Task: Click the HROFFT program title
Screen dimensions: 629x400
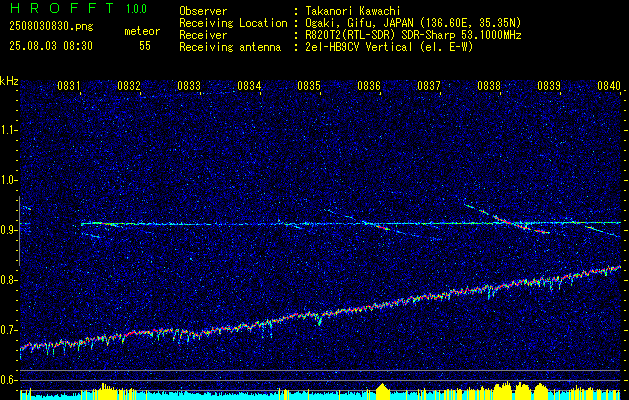Action: pos(62,8)
